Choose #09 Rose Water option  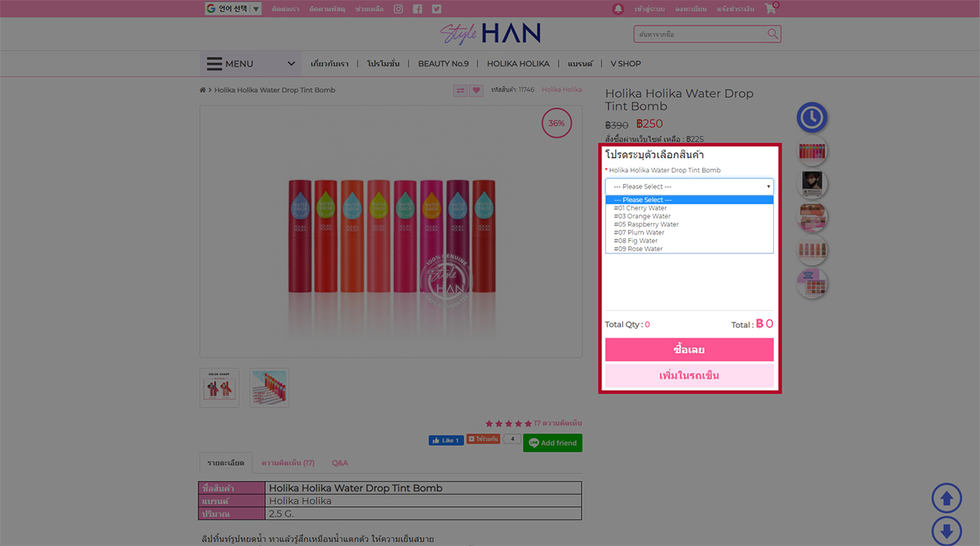coord(690,249)
